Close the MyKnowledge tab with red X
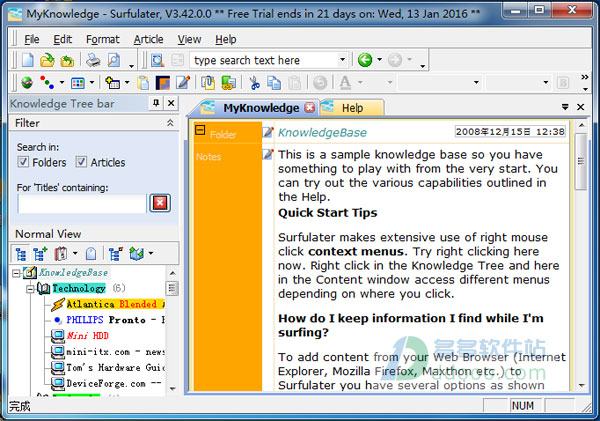This screenshot has width=600, height=421. (310, 108)
